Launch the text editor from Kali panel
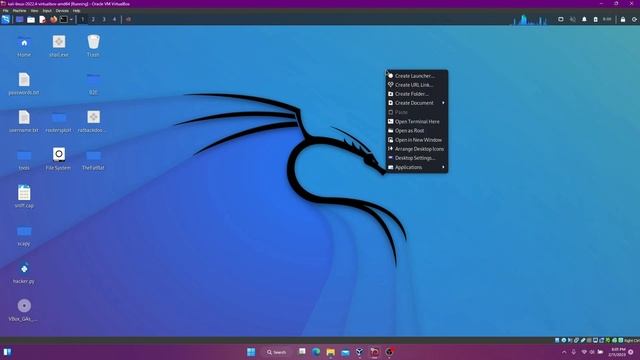Viewport: 640px width, 360px height. tap(42, 19)
